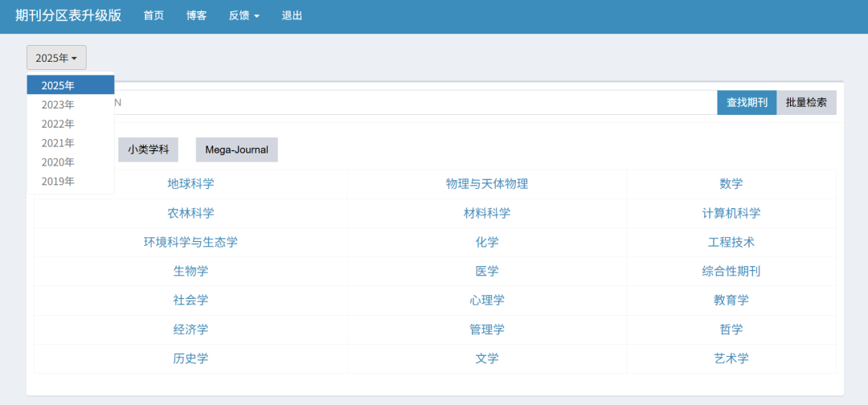Switch to the 小类学科 tab

(148, 149)
